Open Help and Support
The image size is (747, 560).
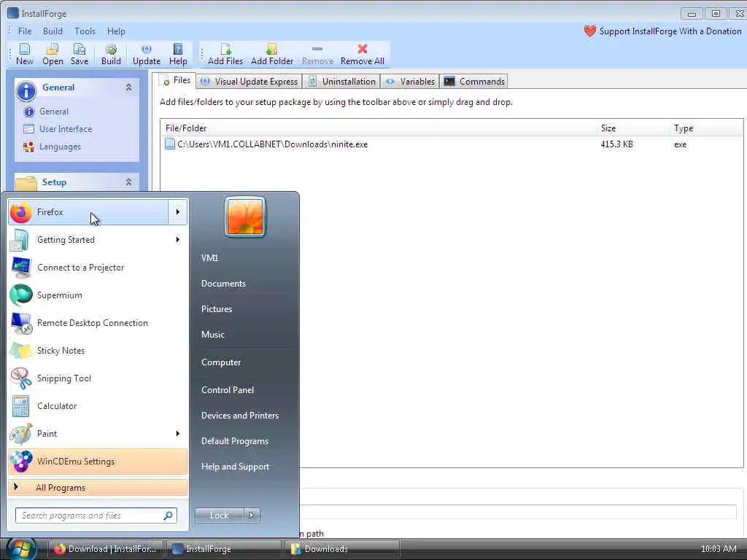pos(236,467)
